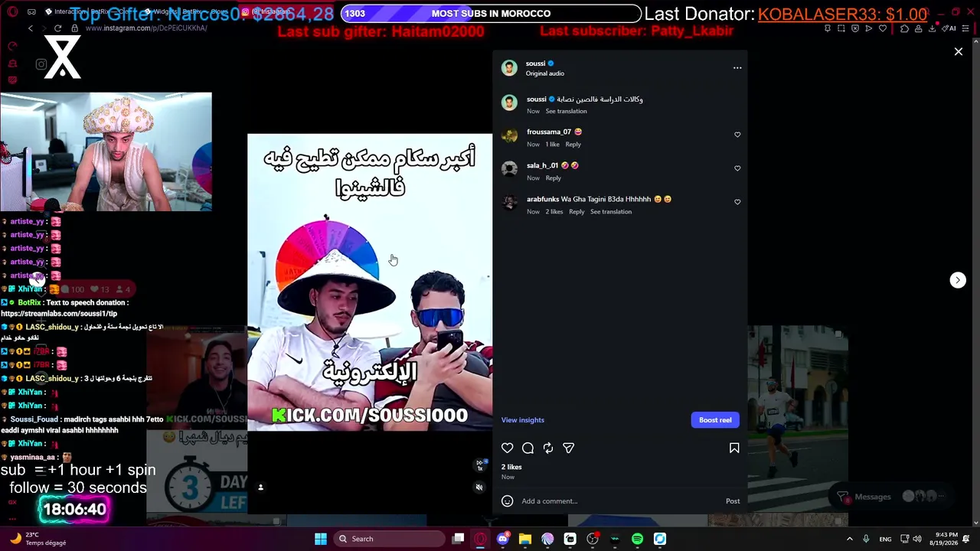This screenshot has height=551, width=980.
Task: Reload the page in the browser
Action: pos(58,28)
